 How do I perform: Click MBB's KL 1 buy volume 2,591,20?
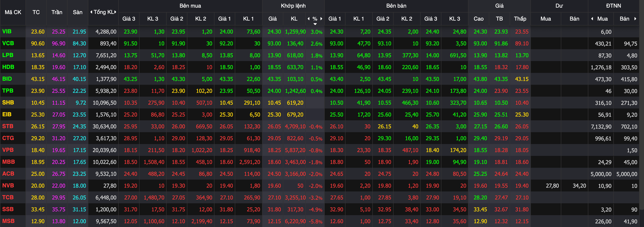250,162
